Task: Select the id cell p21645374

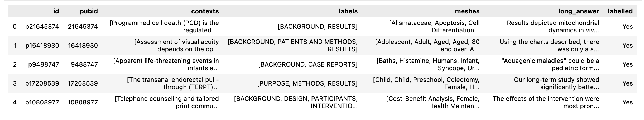Action: coord(42,27)
